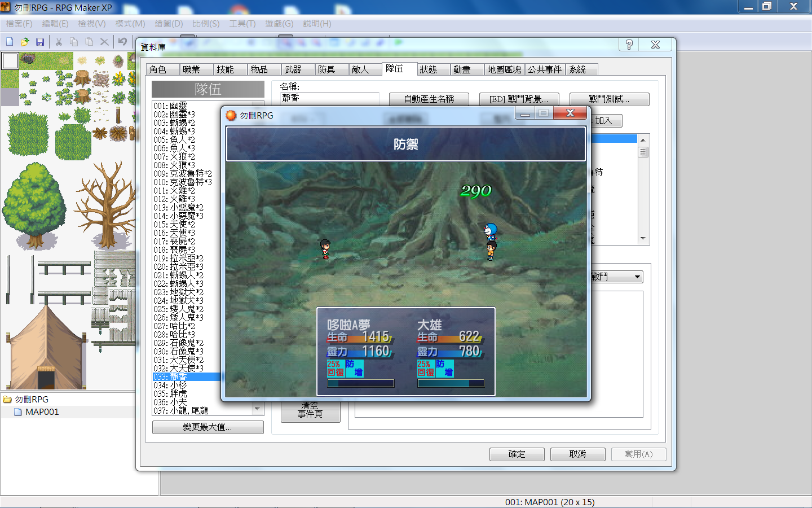812x508 pixels.
Task: Click the New project toolbar icon
Action: [x=10, y=42]
